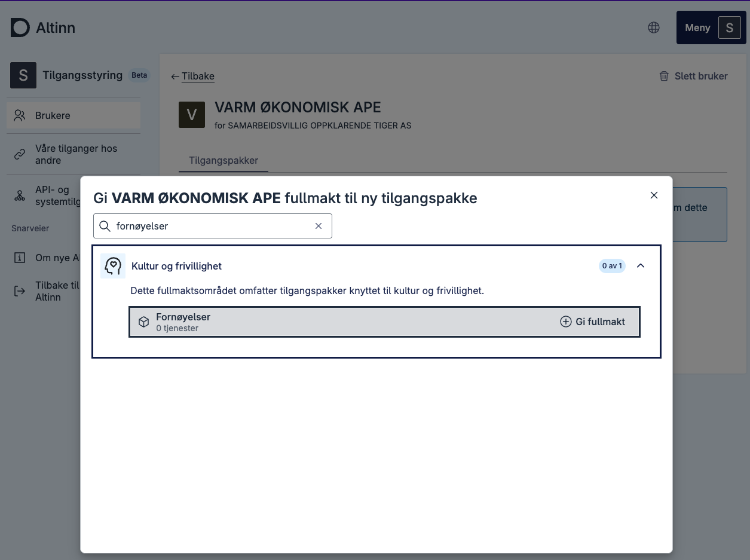Click the Altinn logo

pos(42,27)
